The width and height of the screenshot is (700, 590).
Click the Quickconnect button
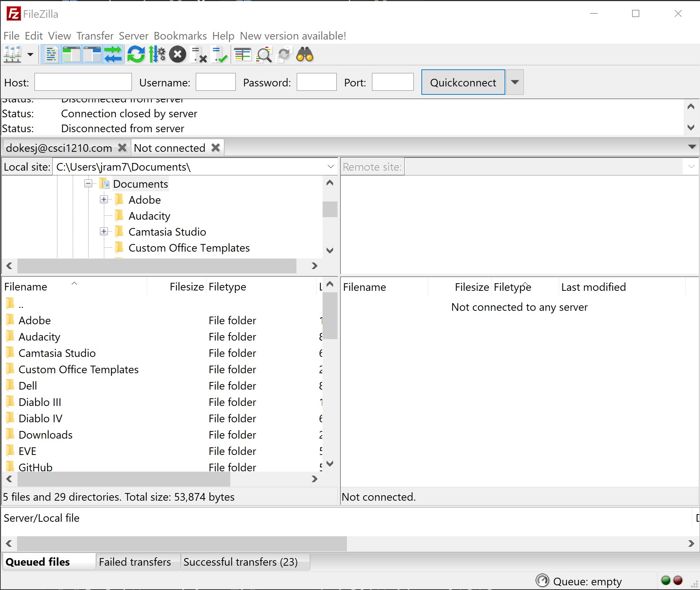coord(464,82)
